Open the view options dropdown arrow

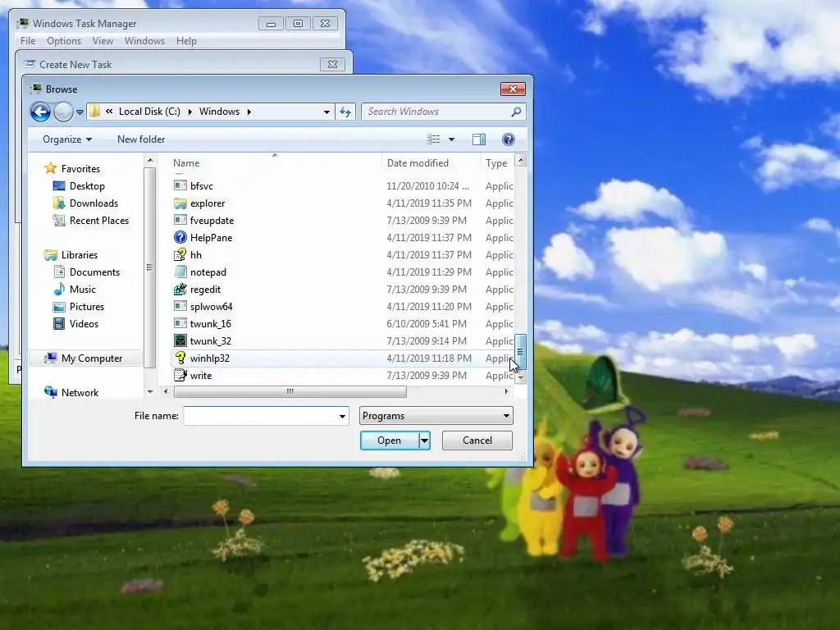452,139
